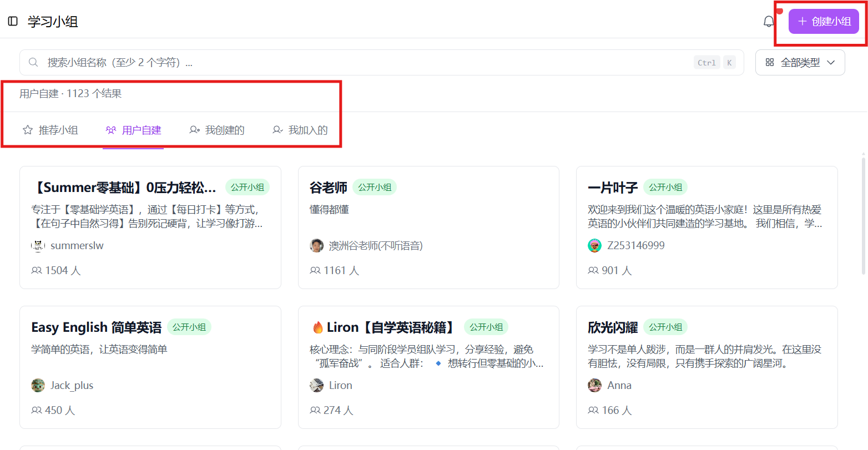Click Liron's avatar icon
The image size is (868, 450).
point(316,386)
